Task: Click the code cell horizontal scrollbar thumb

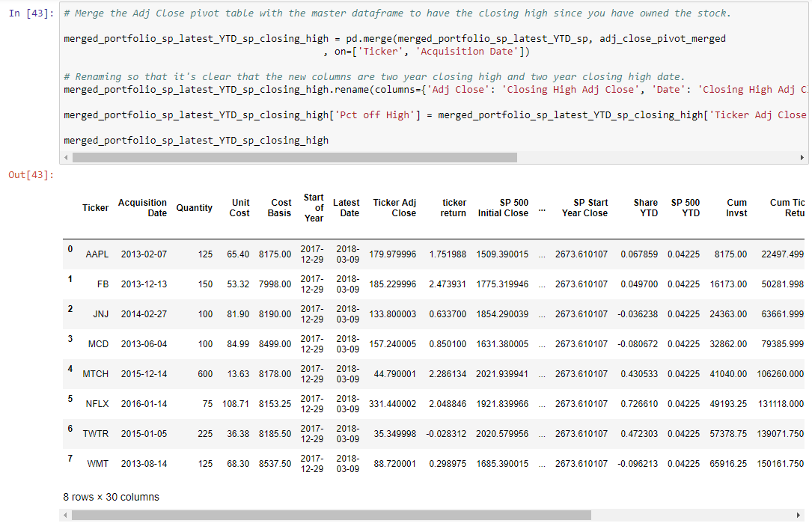Action: [295, 157]
